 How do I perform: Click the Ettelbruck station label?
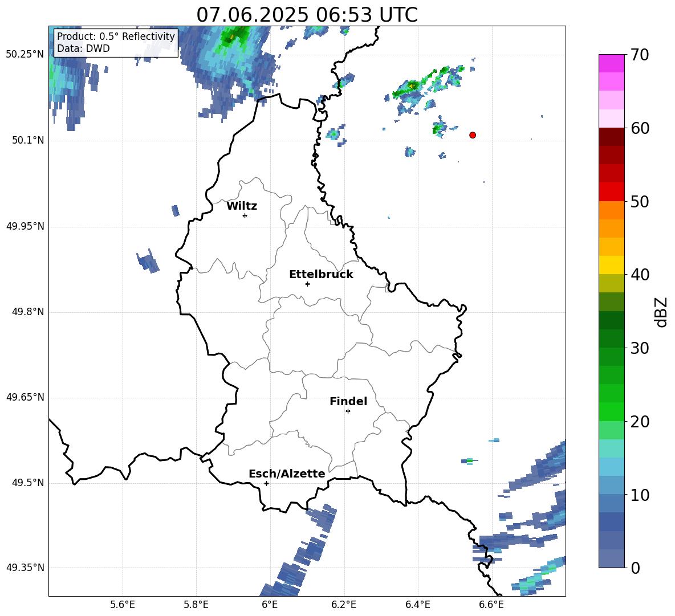coord(321,275)
